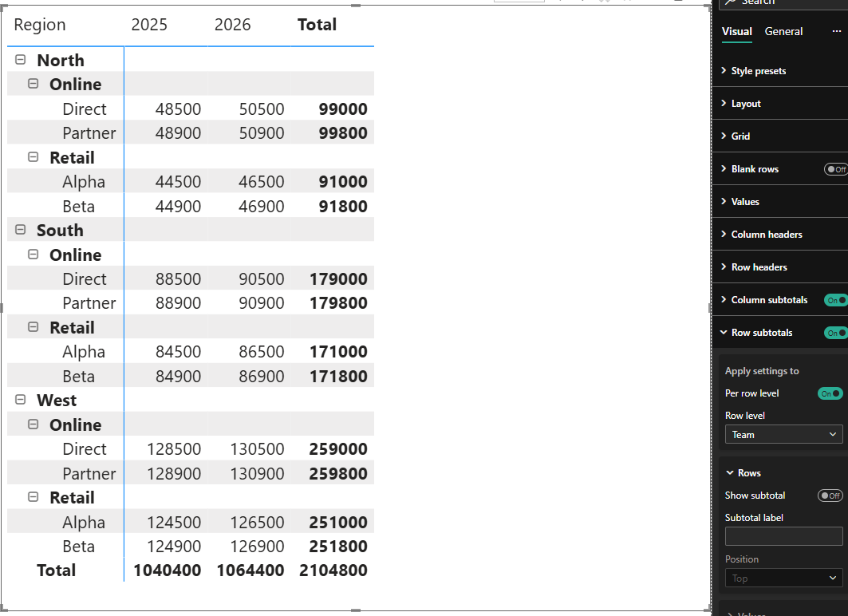Click the 1064400 column total
The height and width of the screenshot is (616, 848).
(x=250, y=570)
